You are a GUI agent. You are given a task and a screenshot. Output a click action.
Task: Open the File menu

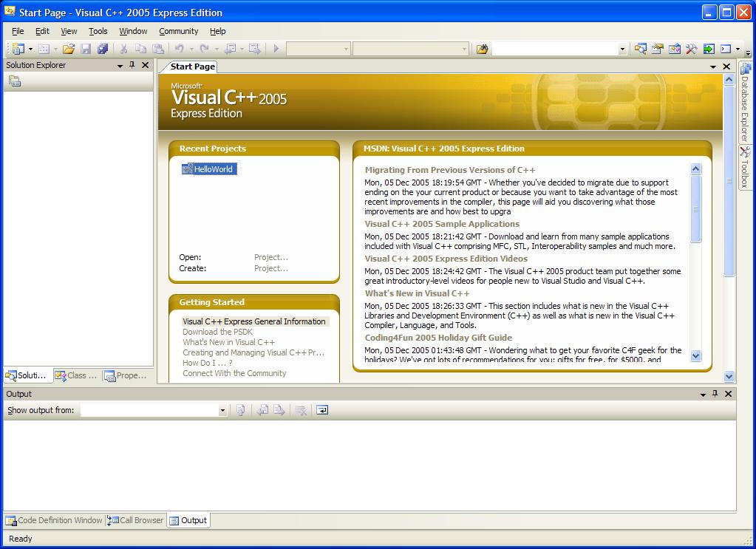click(18, 31)
